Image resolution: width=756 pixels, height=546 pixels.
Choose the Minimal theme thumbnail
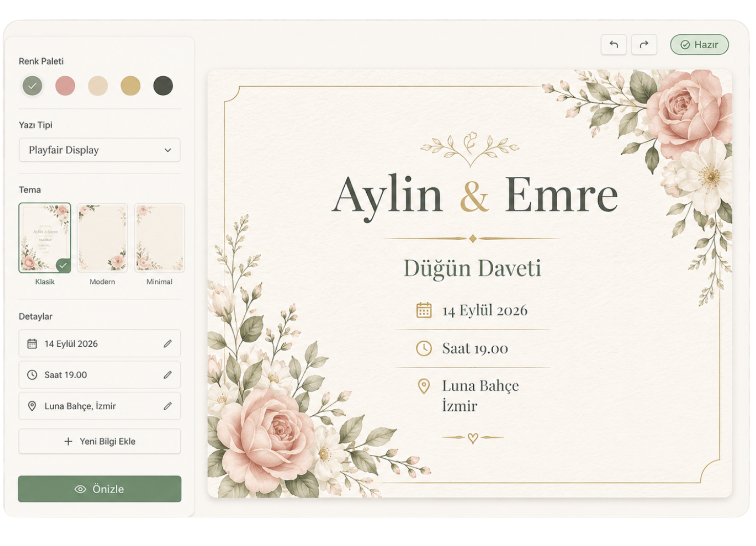click(x=159, y=238)
